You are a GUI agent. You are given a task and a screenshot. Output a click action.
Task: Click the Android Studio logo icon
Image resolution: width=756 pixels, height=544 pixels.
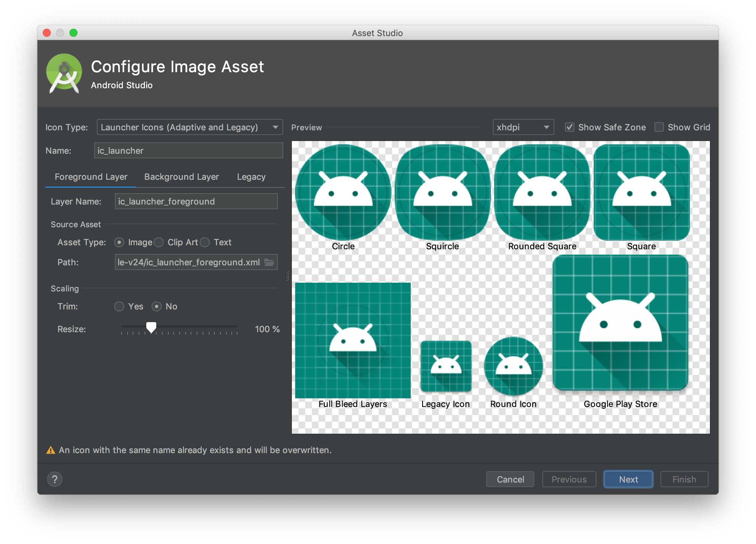pos(64,74)
